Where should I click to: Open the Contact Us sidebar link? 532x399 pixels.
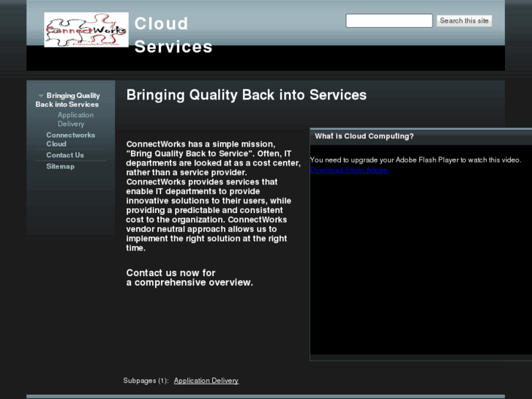coord(65,155)
